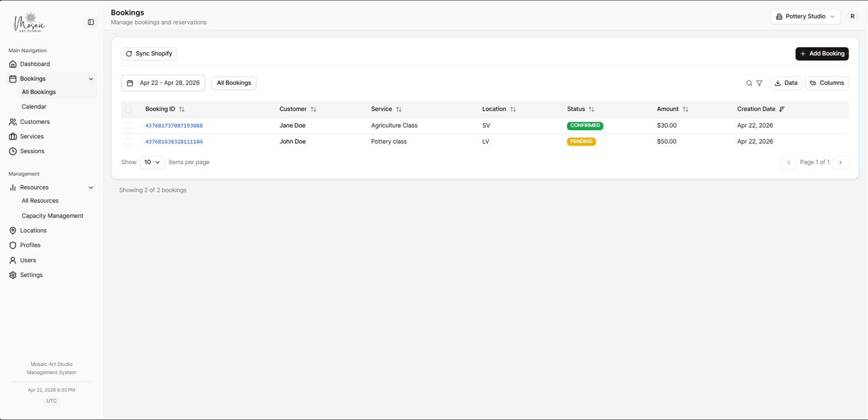The image size is (868, 420).
Task: Check the checkbox on Jane Doe's booking row
Action: point(128,125)
